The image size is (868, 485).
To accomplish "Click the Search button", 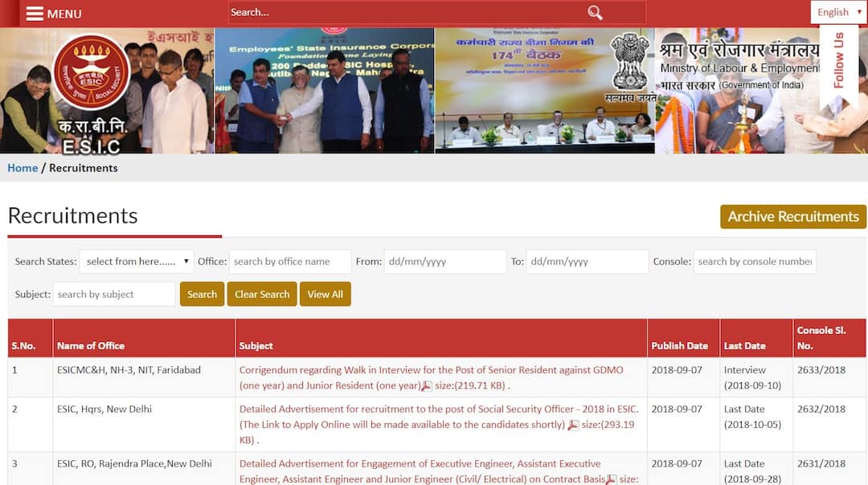I will 202,294.
